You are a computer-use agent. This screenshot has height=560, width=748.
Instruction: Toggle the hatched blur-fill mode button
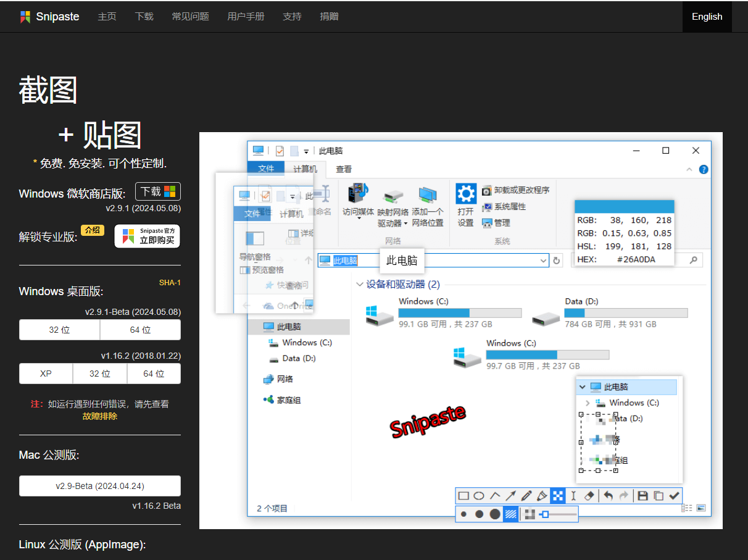coord(511,514)
